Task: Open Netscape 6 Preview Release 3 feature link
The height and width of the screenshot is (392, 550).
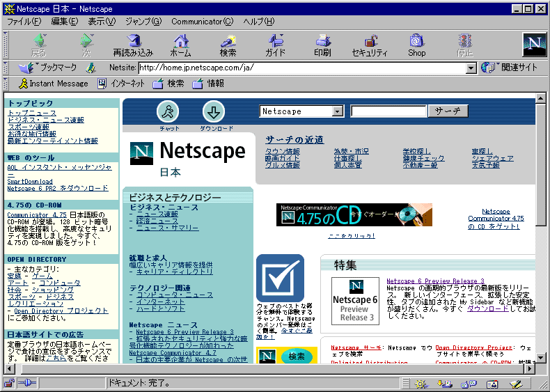Action: 435,281
